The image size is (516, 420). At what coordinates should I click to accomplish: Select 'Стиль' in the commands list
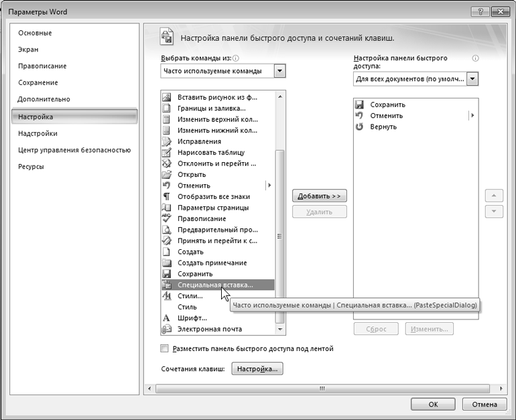pyautogui.click(x=187, y=307)
